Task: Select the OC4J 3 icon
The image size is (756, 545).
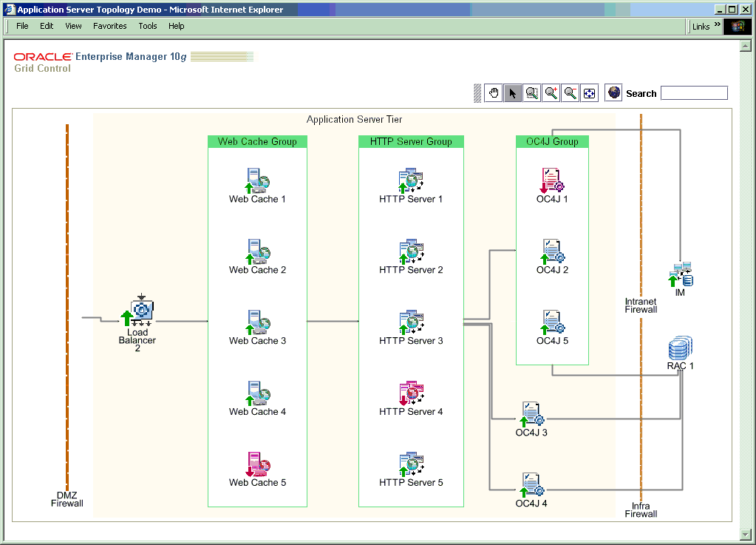Action: coord(531,414)
